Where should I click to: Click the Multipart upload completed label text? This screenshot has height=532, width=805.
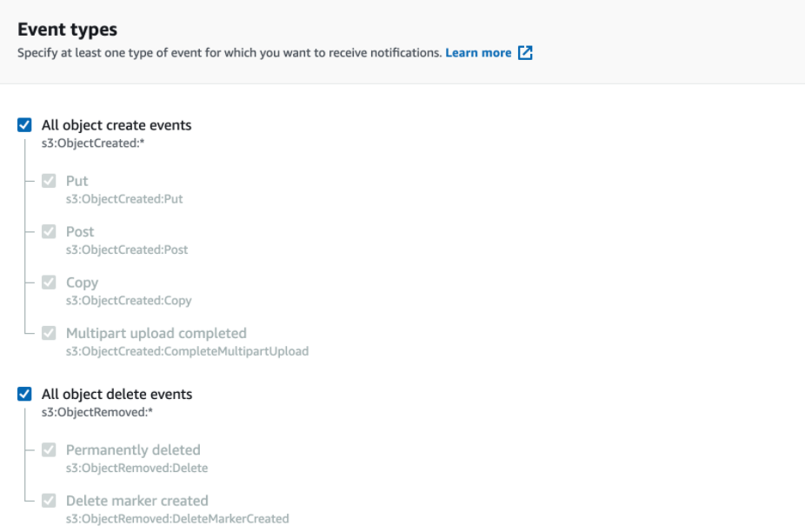pyautogui.click(x=156, y=334)
